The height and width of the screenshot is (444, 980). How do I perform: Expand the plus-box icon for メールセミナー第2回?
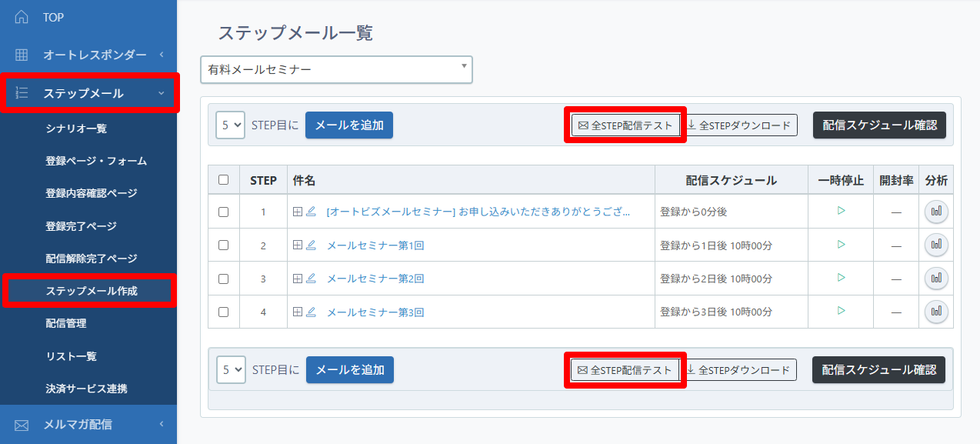(x=298, y=279)
